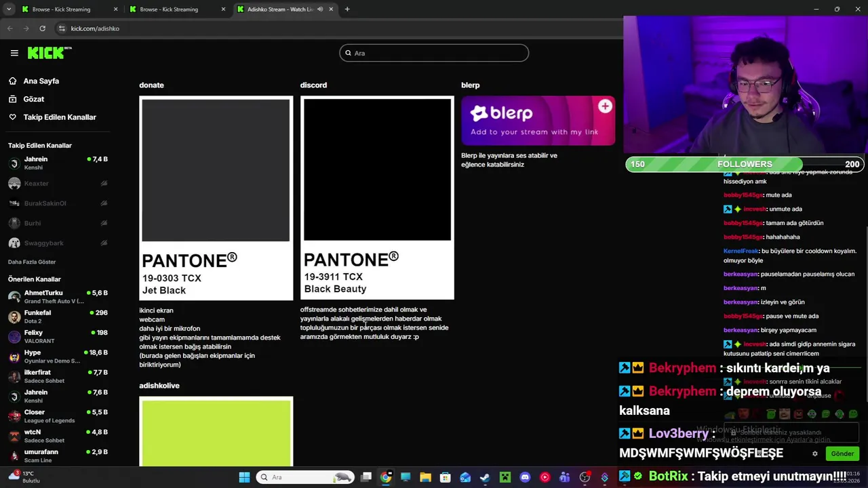Click the Ana Sayfa home icon

(12, 81)
